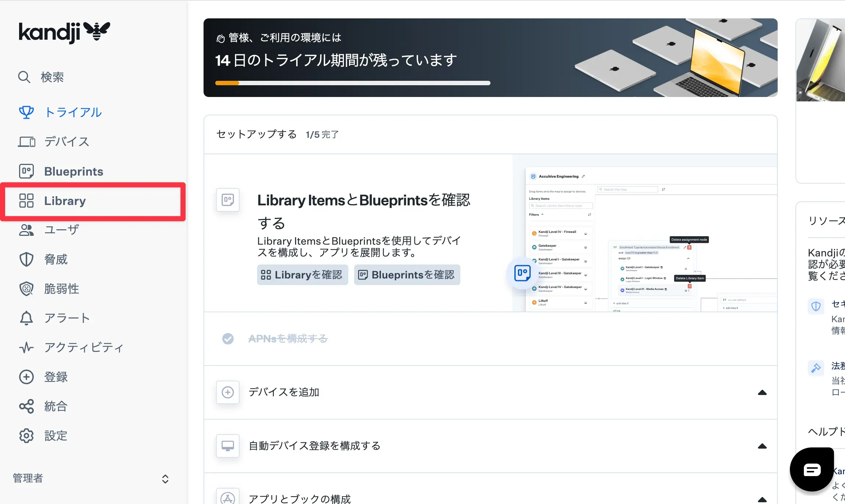
Task: Expand the デバイスを追加 section
Action: [762, 392]
